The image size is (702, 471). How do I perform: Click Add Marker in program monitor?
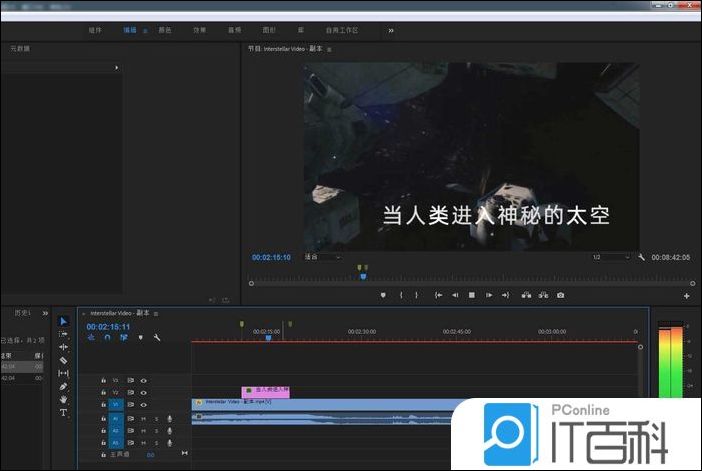coord(383,295)
